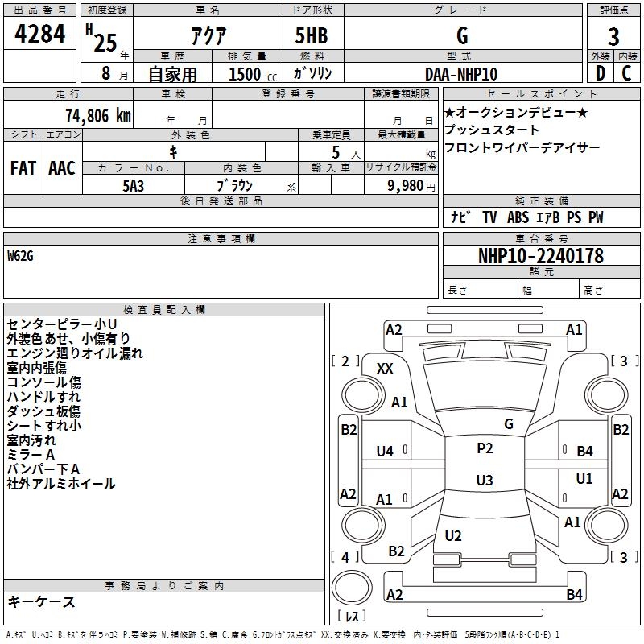Select the U1 mark on the diagram
The image size is (644, 644).
pyautogui.click(x=584, y=479)
